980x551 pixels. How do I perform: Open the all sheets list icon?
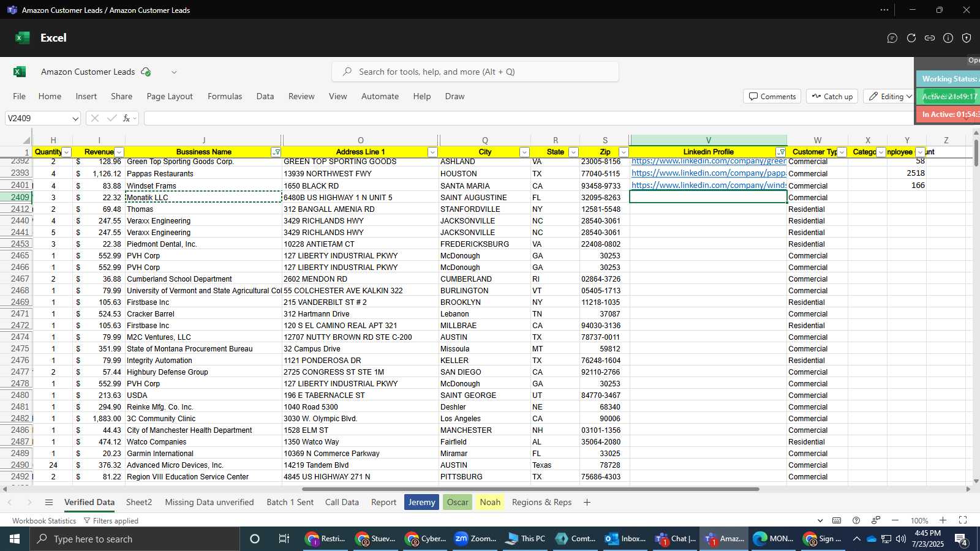(x=49, y=502)
